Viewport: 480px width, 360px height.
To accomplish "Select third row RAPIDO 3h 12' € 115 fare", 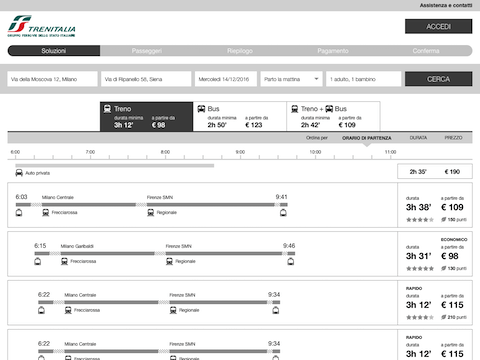I will pos(435,303).
